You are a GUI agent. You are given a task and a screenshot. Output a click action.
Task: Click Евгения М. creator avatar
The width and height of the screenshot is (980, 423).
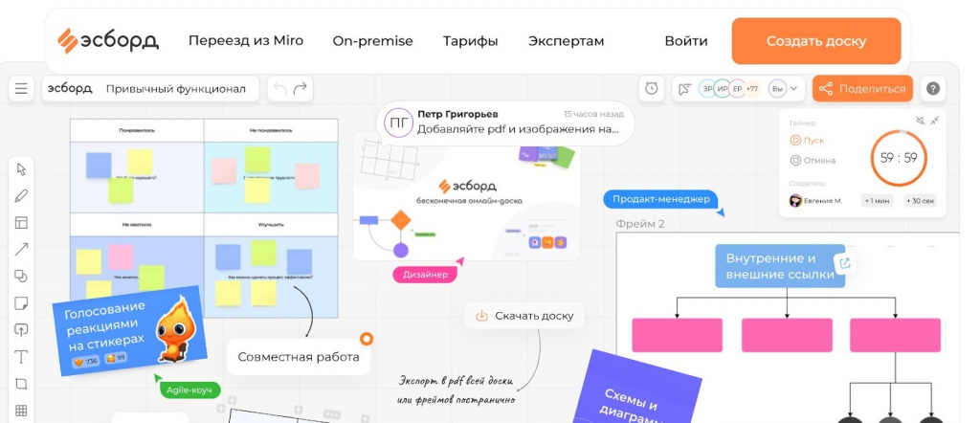pos(795,201)
